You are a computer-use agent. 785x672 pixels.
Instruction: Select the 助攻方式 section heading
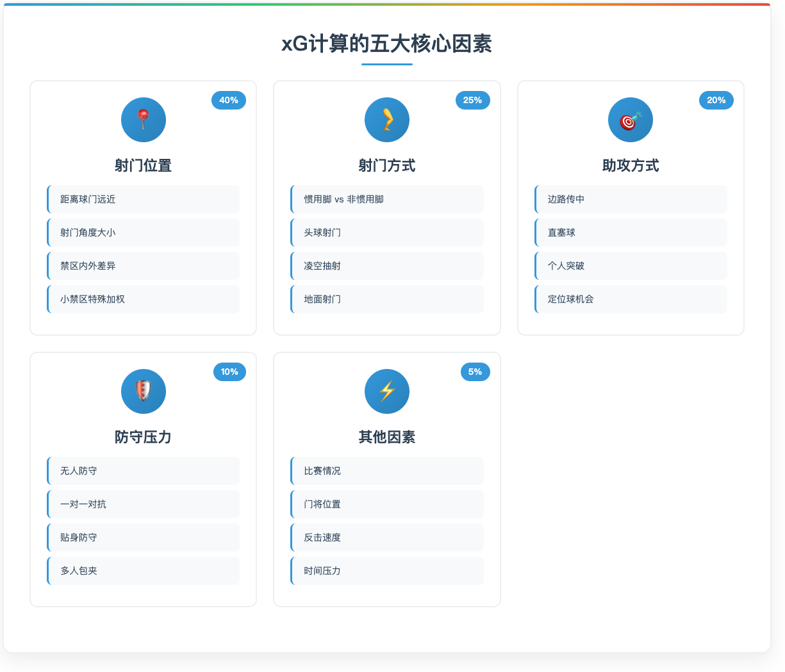point(630,165)
